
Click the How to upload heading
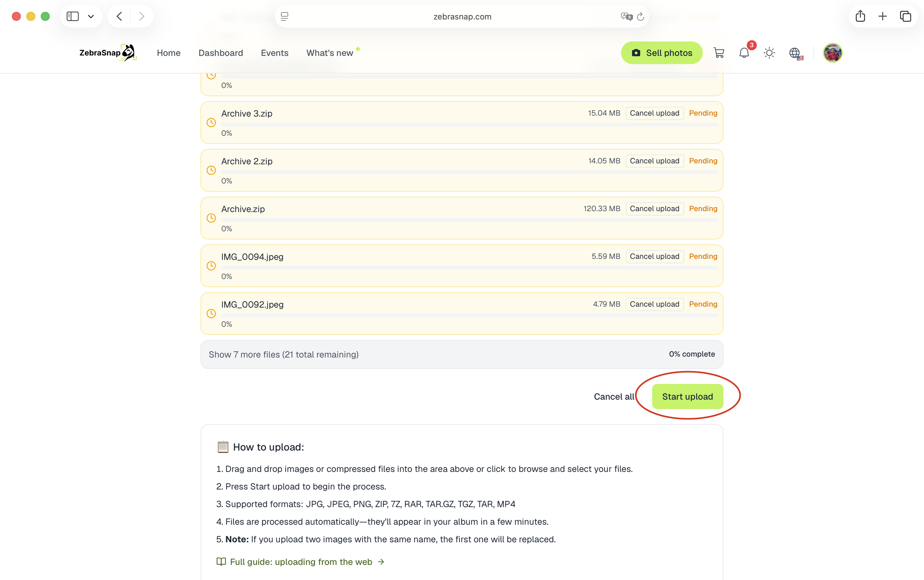coord(268,447)
